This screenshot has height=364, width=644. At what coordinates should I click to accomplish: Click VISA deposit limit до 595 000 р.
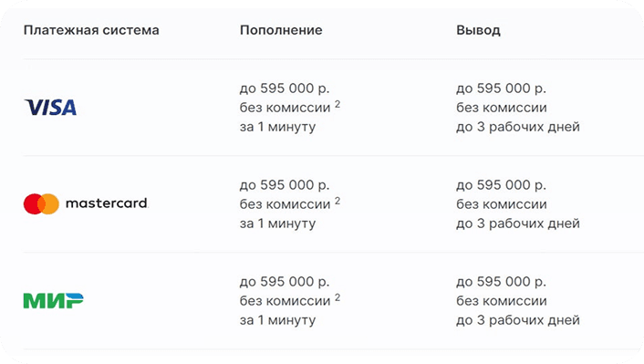tap(285, 88)
